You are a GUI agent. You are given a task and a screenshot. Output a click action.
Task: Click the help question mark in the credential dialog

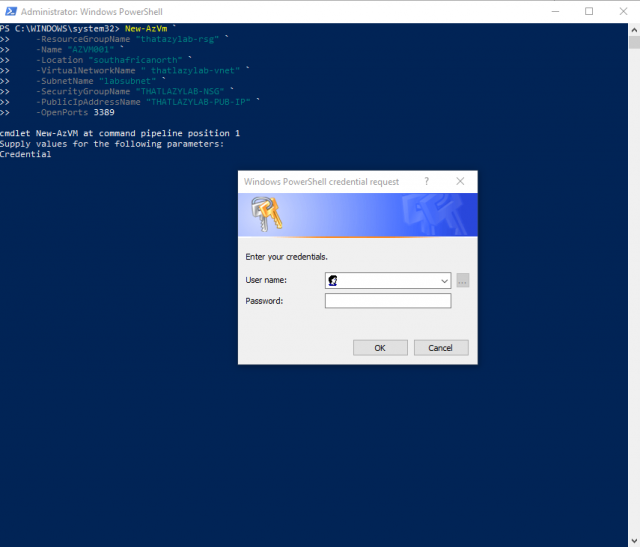[427, 181]
